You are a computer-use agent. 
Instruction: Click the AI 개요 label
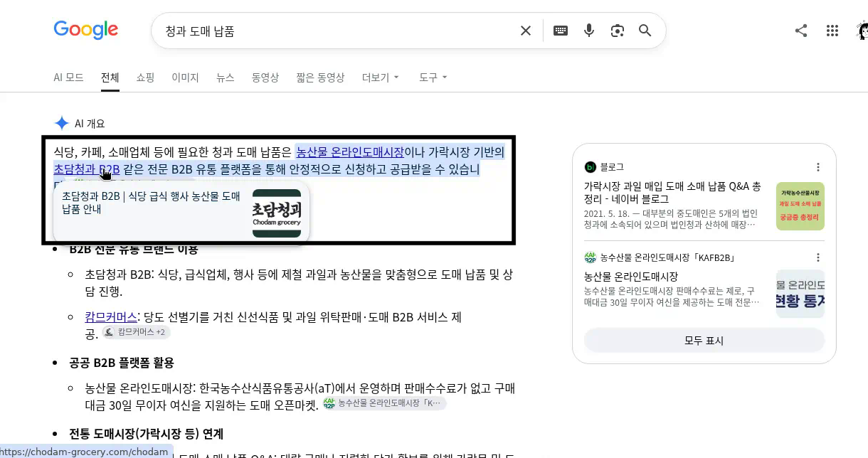90,123
